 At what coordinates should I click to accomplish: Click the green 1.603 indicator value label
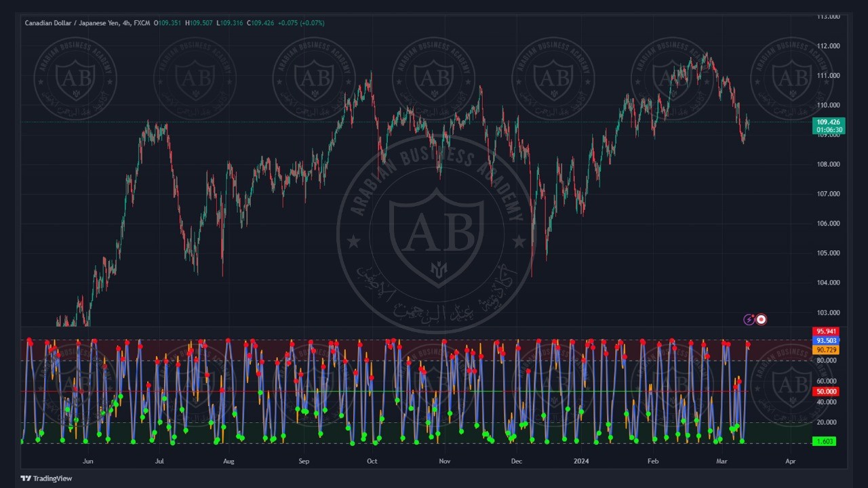pyautogui.click(x=824, y=441)
